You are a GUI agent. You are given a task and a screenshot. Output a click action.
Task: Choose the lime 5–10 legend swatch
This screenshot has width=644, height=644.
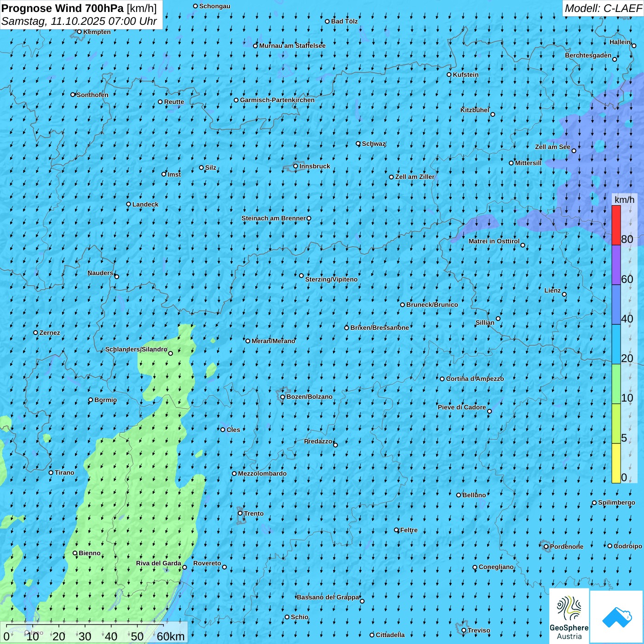point(616,424)
